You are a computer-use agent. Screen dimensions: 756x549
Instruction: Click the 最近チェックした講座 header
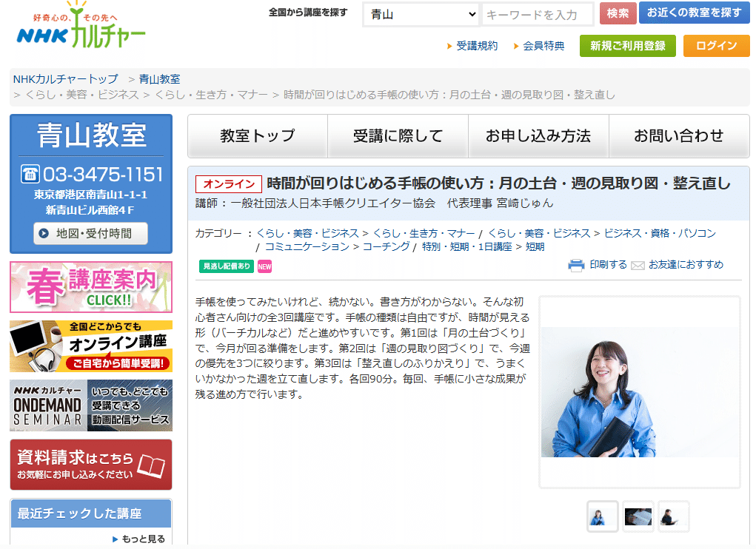[x=91, y=513]
